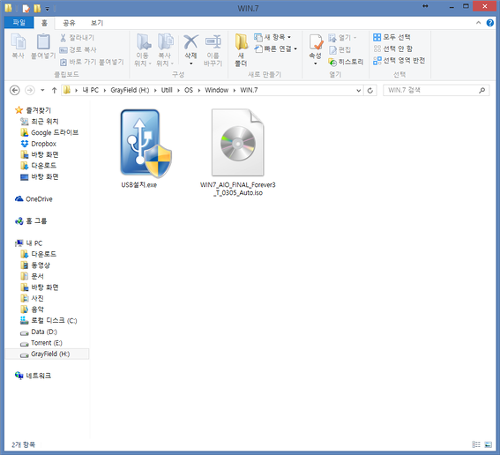Click the Rename (이름 바꾸기) icon
Image resolution: width=500 pixels, height=455 pixels.
213,42
